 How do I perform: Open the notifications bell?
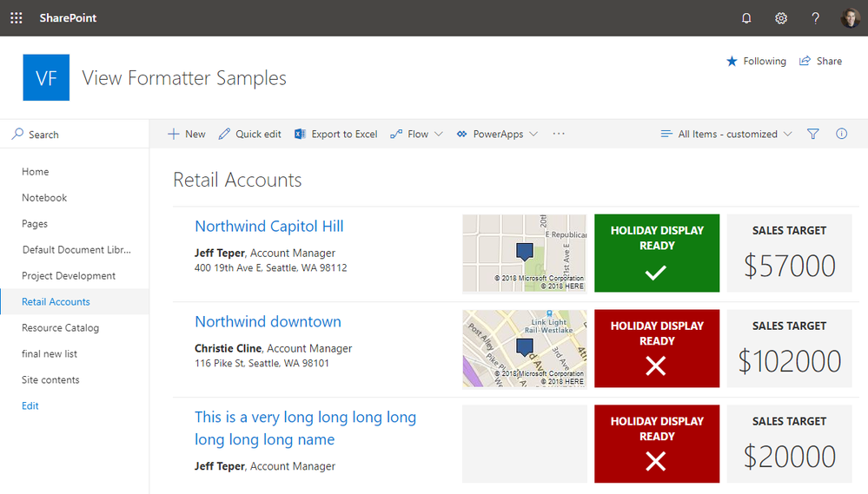click(x=746, y=18)
